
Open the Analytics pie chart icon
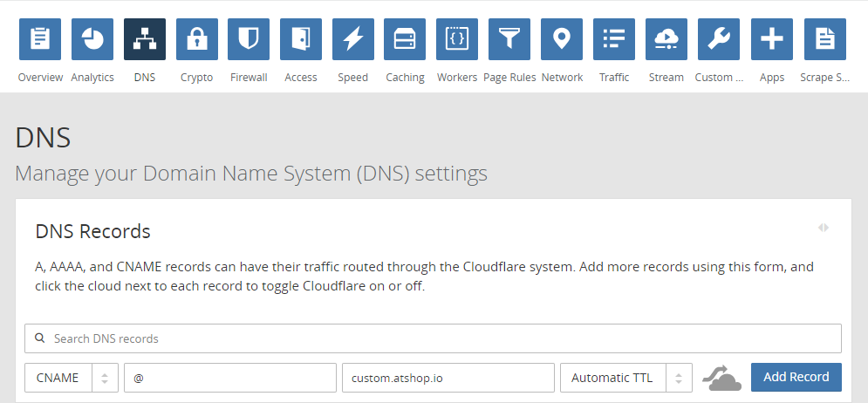tap(92, 39)
